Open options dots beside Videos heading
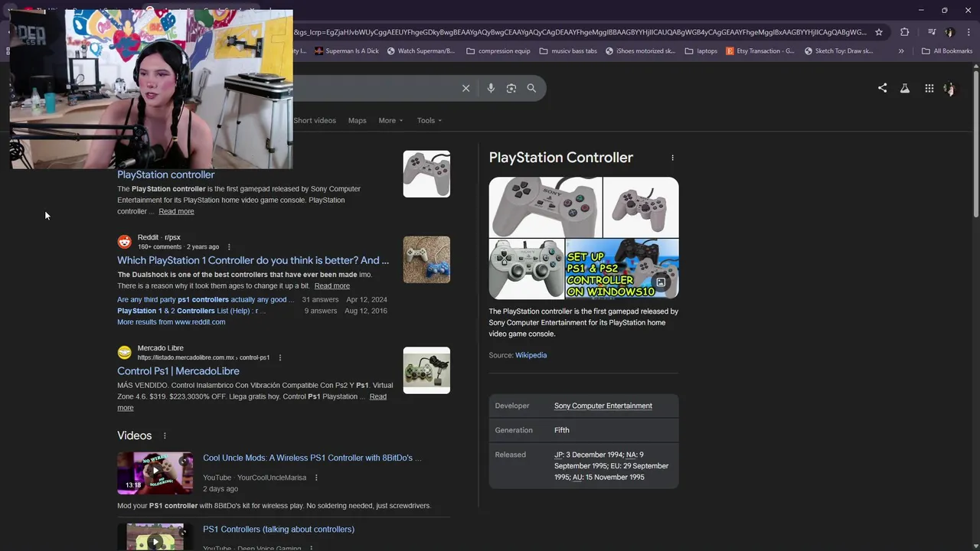This screenshot has height=551, width=980. (164, 435)
